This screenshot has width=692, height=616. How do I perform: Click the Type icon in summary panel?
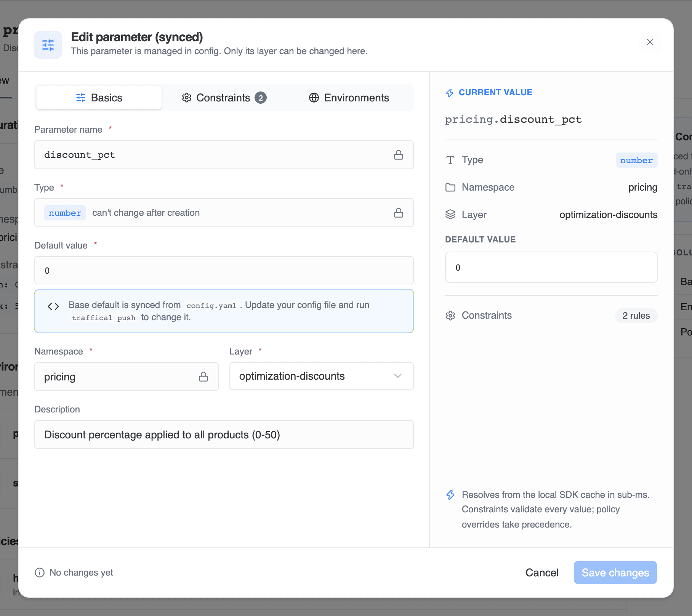(450, 160)
